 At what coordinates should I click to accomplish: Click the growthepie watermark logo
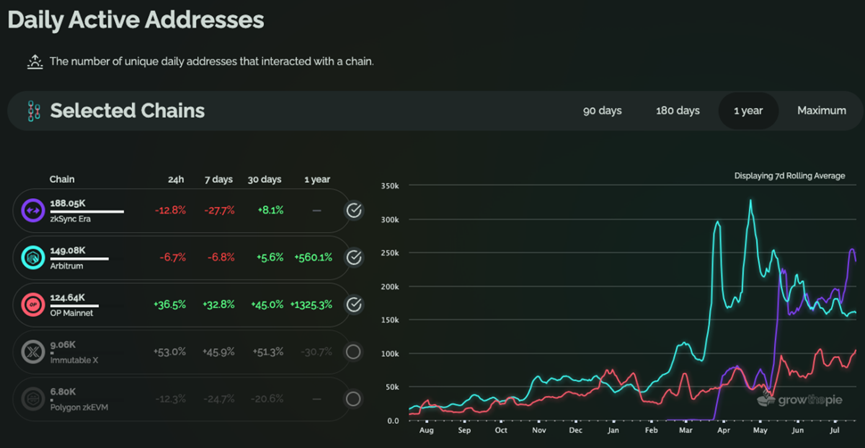799,400
